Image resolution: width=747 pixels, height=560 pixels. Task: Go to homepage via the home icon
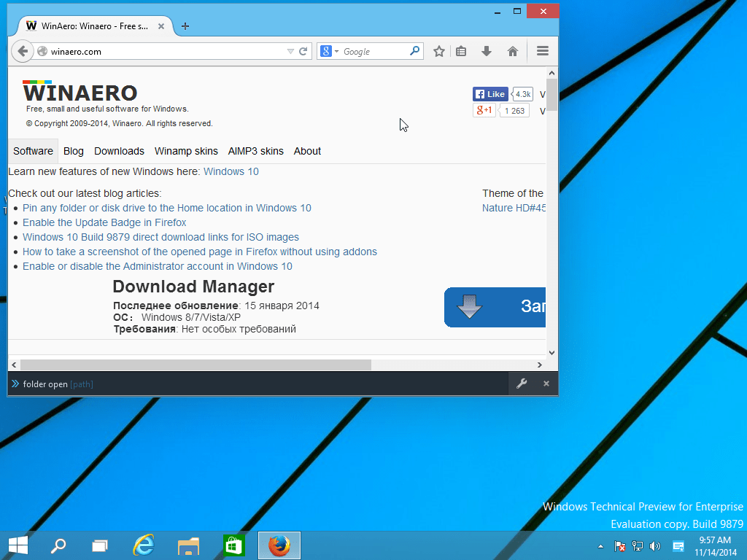coord(513,51)
